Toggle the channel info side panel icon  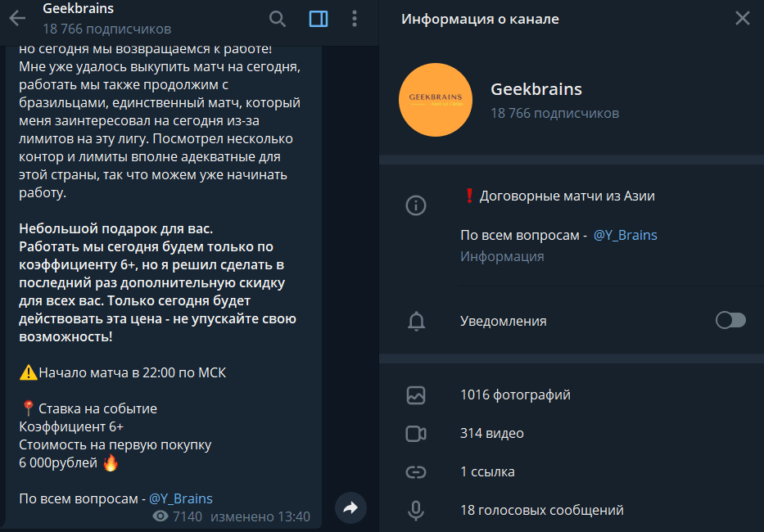[319, 19]
